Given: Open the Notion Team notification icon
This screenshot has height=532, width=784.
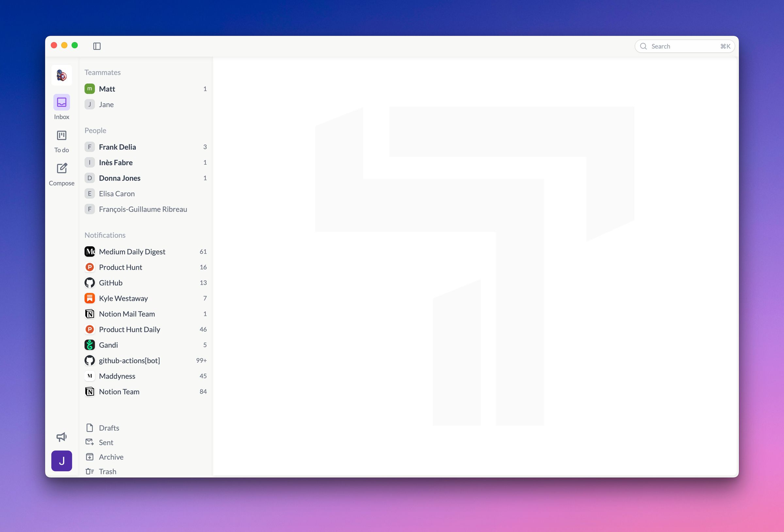Looking at the screenshot, I should pos(90,391).
